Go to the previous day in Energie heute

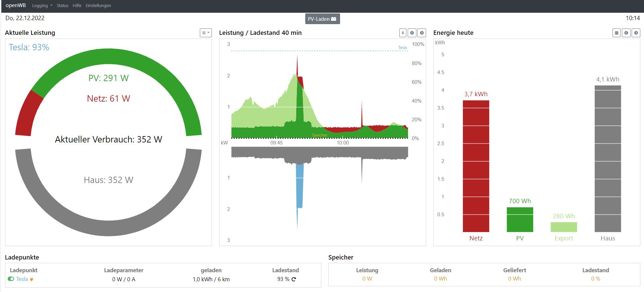626,33
